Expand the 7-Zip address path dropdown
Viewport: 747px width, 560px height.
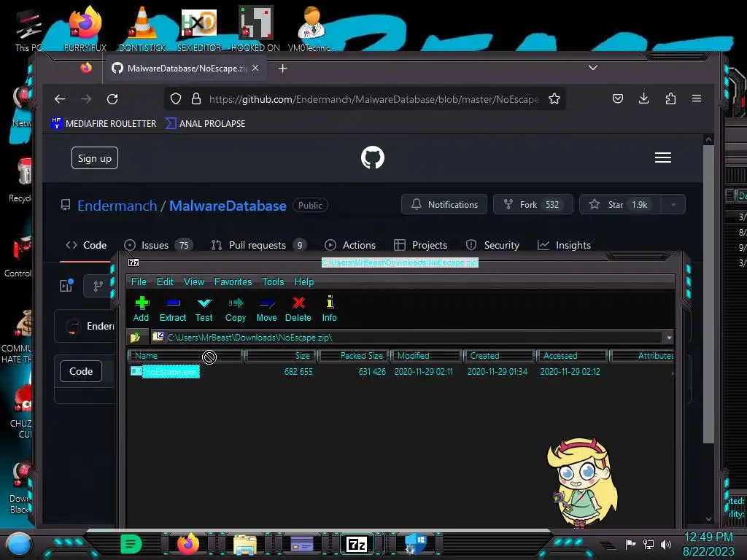coord(669,338)
